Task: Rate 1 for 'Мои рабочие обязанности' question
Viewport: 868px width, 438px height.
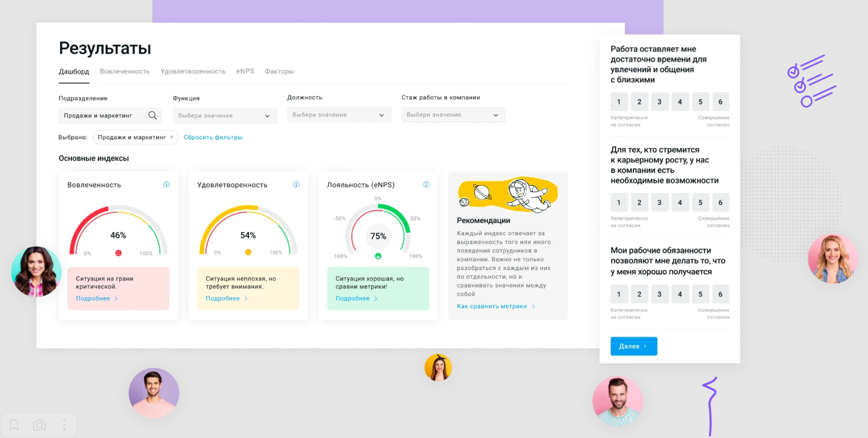Action: [x=619, y=294]
